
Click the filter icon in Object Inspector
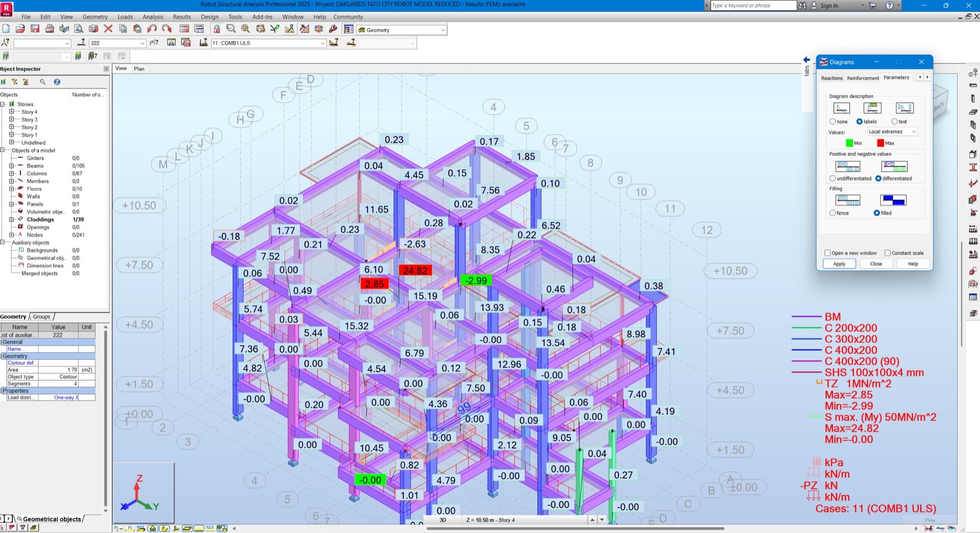tap(14, 82)
